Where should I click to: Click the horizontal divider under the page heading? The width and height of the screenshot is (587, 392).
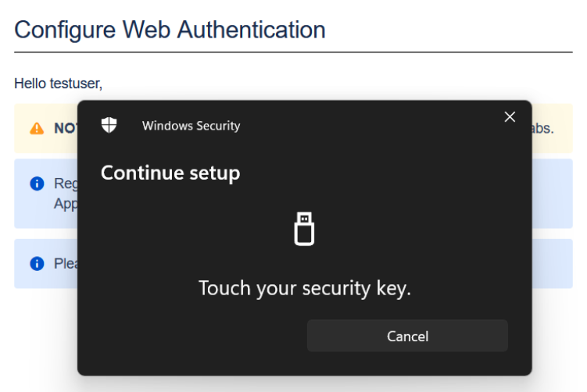(x=293, y=52)
